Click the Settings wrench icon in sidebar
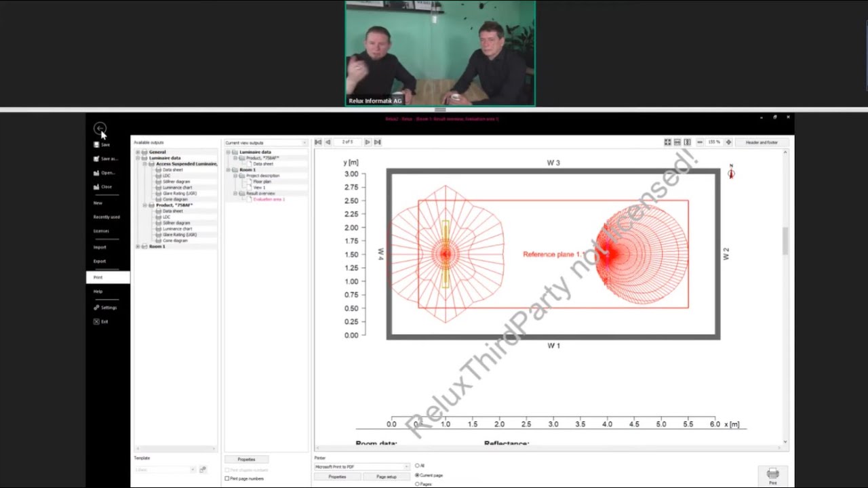 [x=96, y=308]
